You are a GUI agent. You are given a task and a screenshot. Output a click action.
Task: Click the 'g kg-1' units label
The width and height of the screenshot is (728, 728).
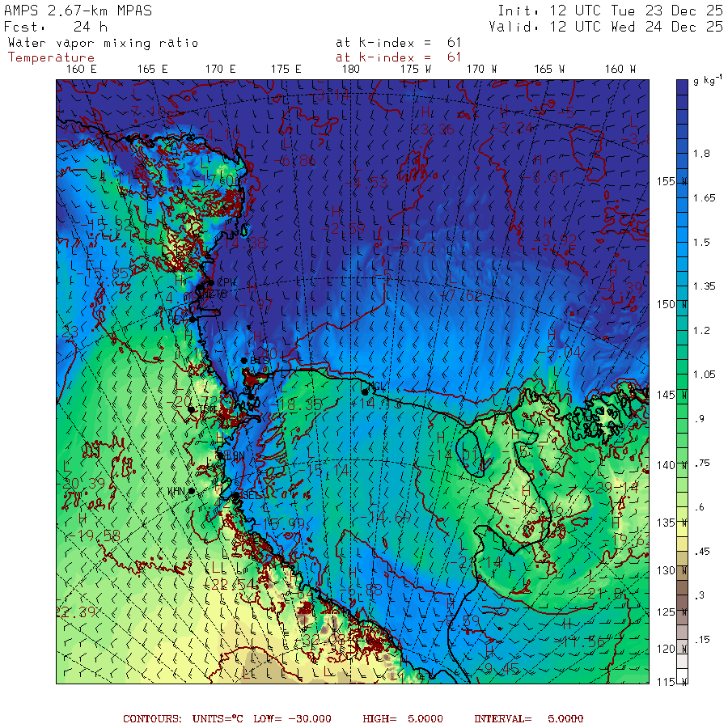tap(708, 80)
